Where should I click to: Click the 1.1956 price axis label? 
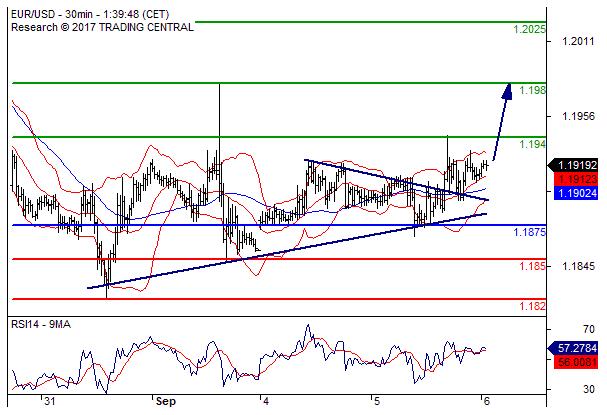[578, 116]
